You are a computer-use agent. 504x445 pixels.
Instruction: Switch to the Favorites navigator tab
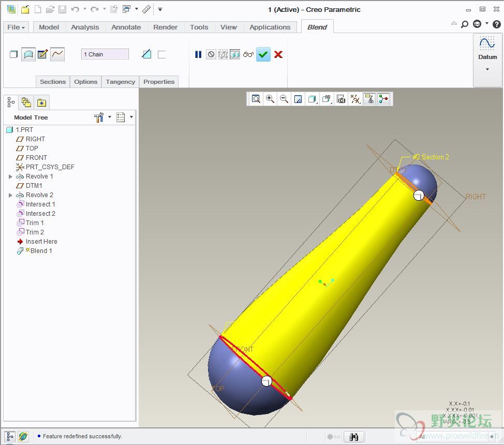(x=41, y=102)
